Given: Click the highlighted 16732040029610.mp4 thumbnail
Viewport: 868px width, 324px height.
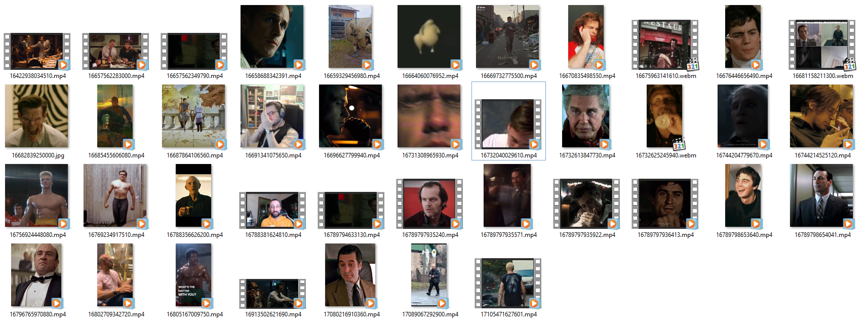Looking at the screenshot, I should 508,124.
